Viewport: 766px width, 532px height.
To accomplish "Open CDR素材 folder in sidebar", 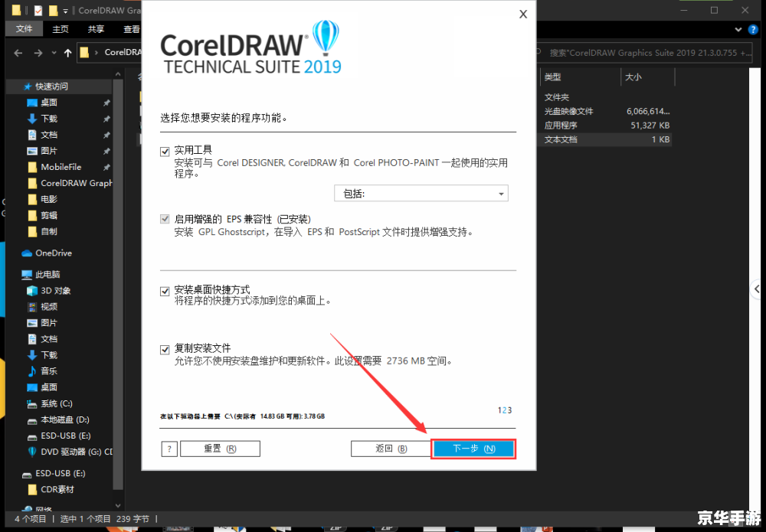I will tap(57, 490).
